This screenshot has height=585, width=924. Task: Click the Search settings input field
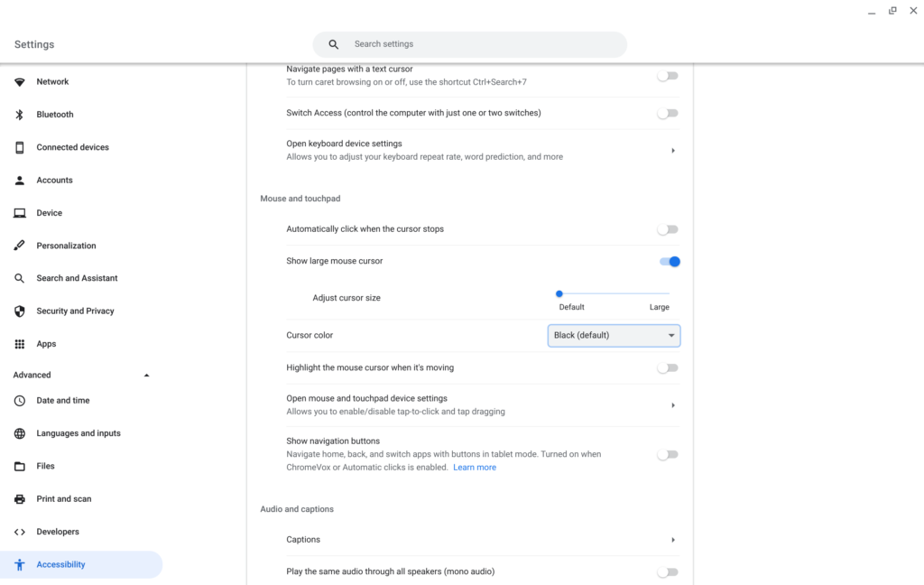pos(478,44)
